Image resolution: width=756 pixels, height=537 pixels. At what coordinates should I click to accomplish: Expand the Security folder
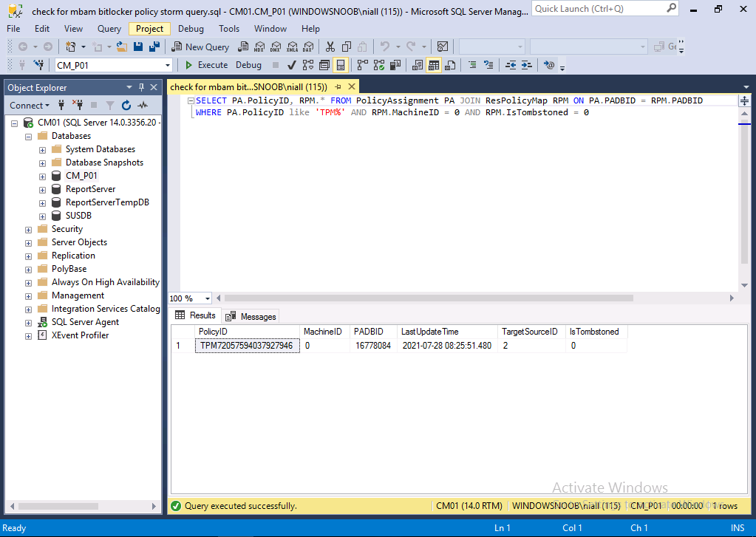(x=28, y=230)
